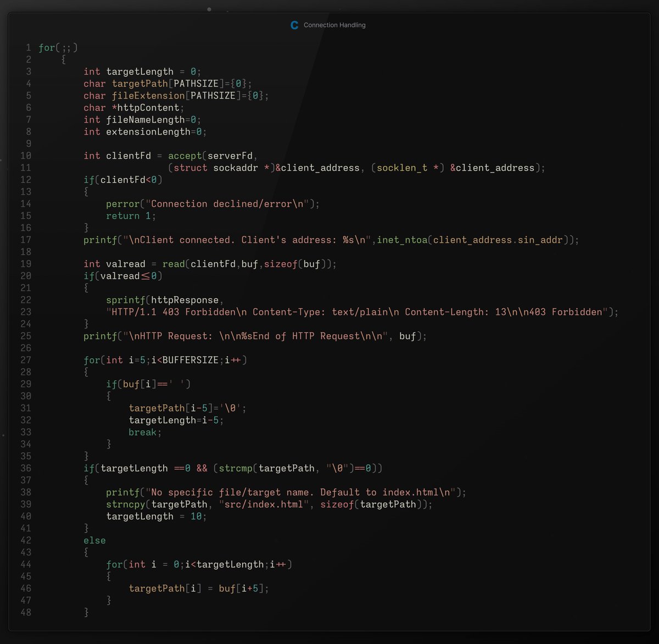
Task: Click line number 1 in the gutter
Action: coord(29,48)
